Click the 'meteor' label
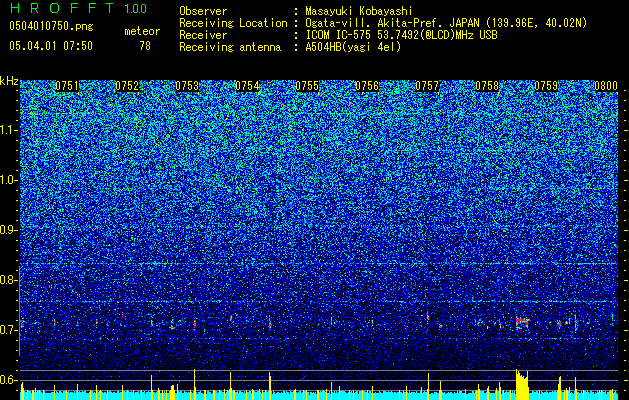 point(142,31)
